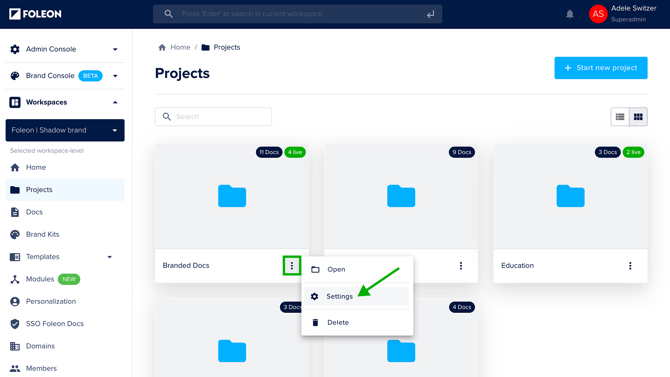
Task: Click the enter arrow in search bar
Action: point(430,14)
